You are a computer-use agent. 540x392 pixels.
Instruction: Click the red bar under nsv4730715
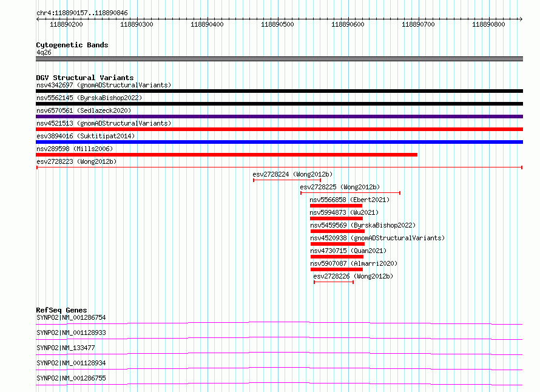click(337, 257)
